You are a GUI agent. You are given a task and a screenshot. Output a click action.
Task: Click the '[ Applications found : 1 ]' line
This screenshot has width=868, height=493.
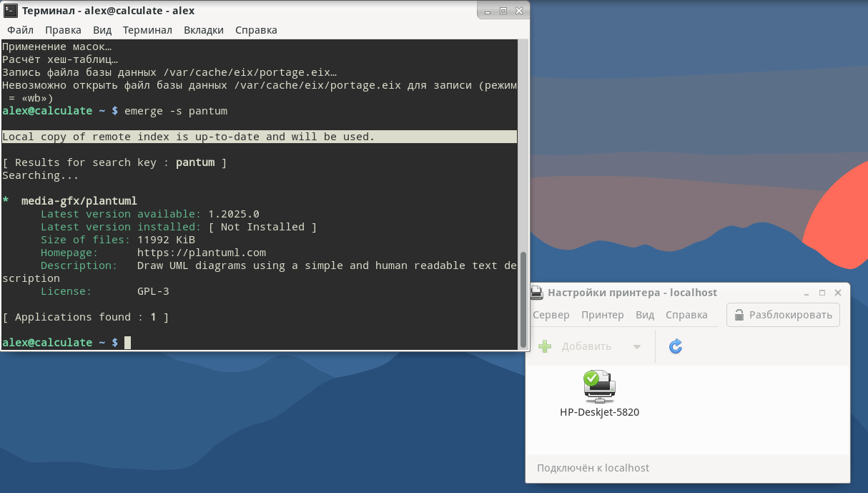click(85, 317)
